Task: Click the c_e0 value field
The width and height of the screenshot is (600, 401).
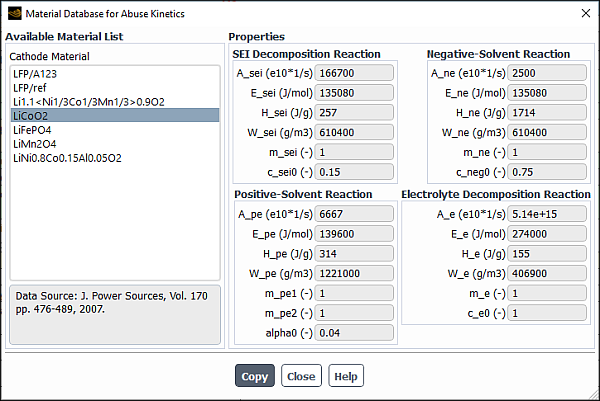Action: point(547,313)
